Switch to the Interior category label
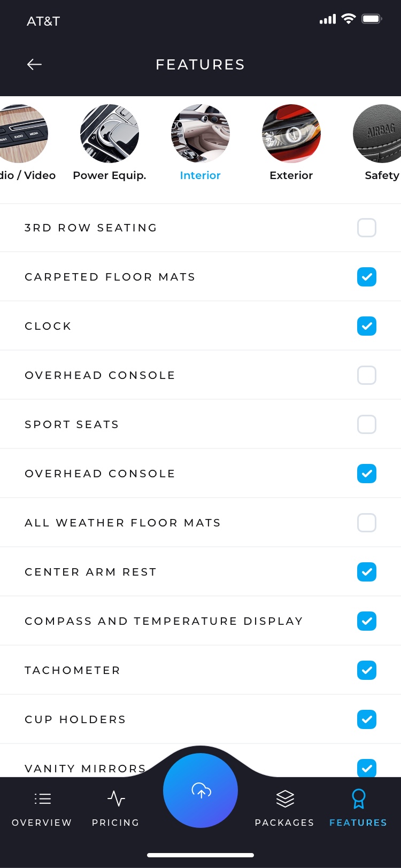Image resolution: width=401 pixels, height=868 pixels. (x=200, y=175)
